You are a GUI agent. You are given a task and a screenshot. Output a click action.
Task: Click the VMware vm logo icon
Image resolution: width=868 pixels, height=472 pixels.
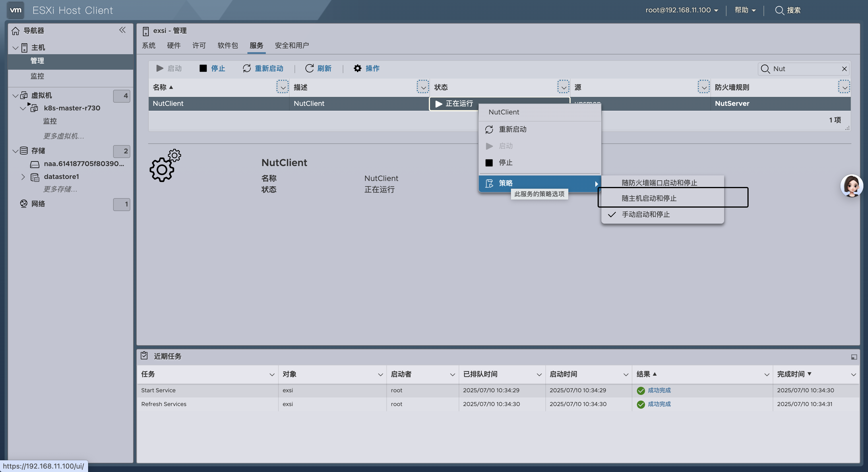coord(15,10)
